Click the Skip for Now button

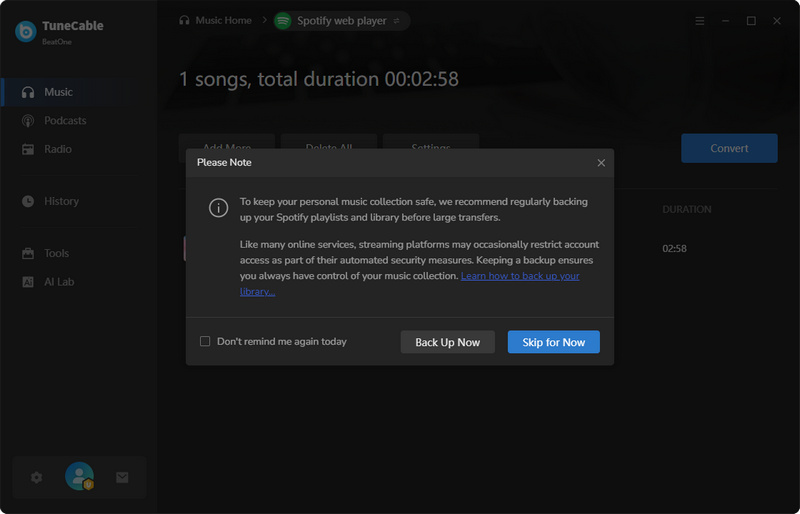point(554,342)
